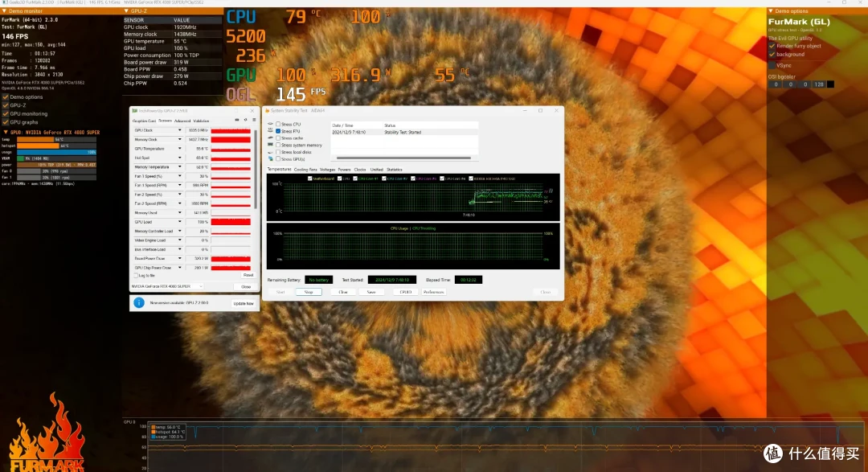Viewport: 868px width, 472px height.
Task: Click the GPU-Z sensors vertical scrollbar
Action: (256, 169)
